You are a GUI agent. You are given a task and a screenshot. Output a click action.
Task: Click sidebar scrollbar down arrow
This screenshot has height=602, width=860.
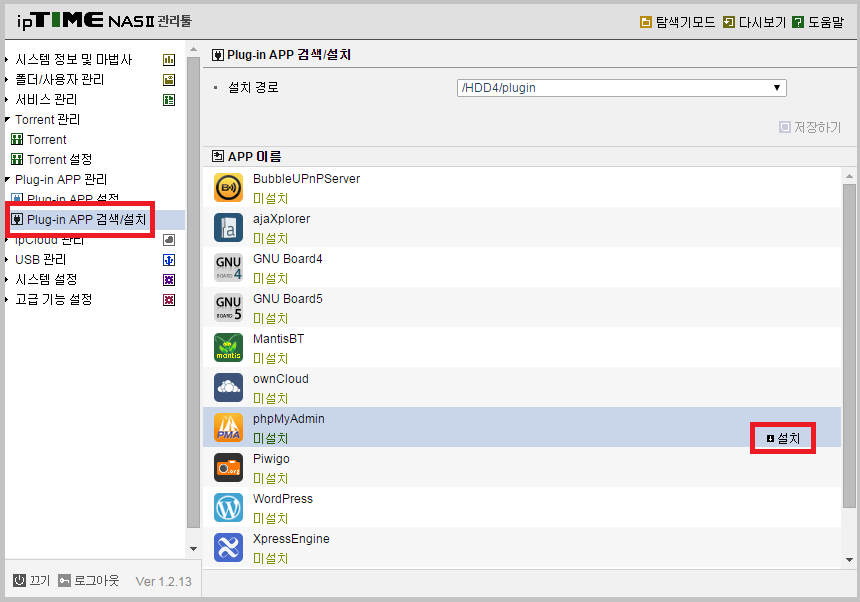click(193, 549)
